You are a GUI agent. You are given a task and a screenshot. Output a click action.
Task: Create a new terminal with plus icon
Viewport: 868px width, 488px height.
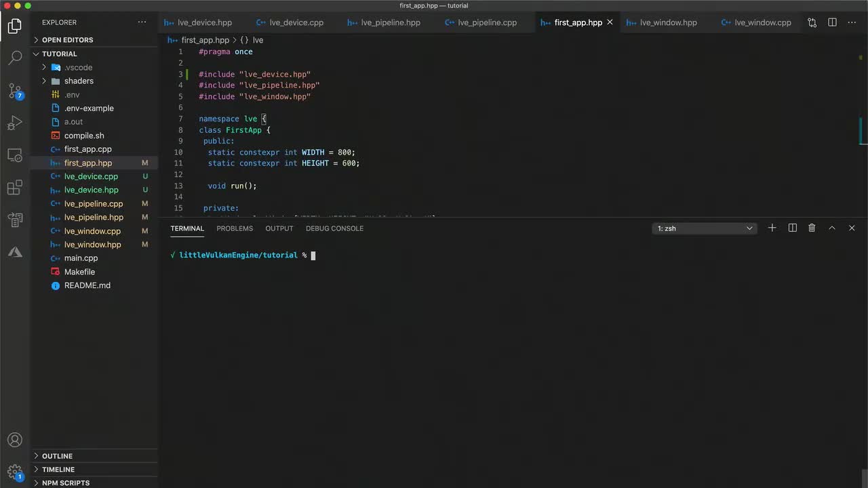coord(772,228)
